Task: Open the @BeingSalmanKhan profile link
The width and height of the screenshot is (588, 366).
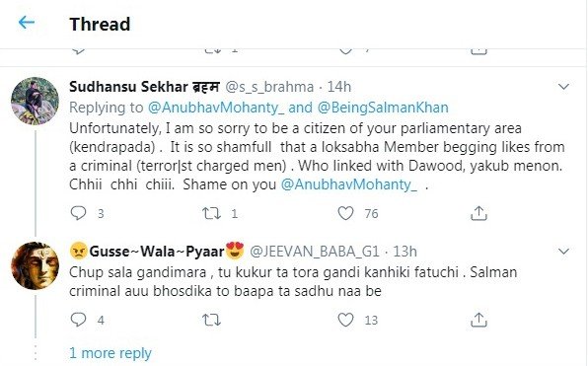Action: (383, 108)
